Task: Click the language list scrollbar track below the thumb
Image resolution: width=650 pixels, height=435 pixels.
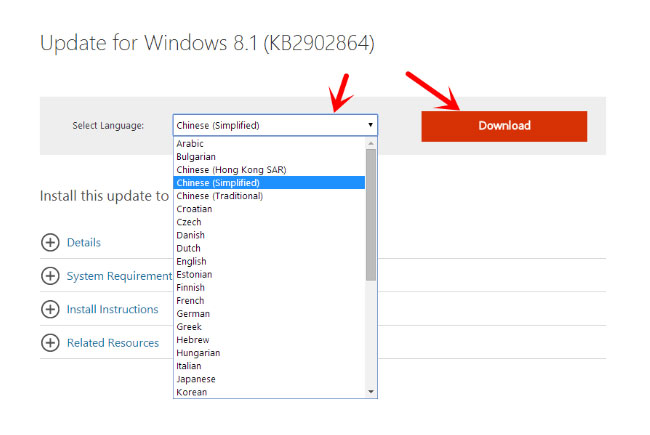Action: 371,333
